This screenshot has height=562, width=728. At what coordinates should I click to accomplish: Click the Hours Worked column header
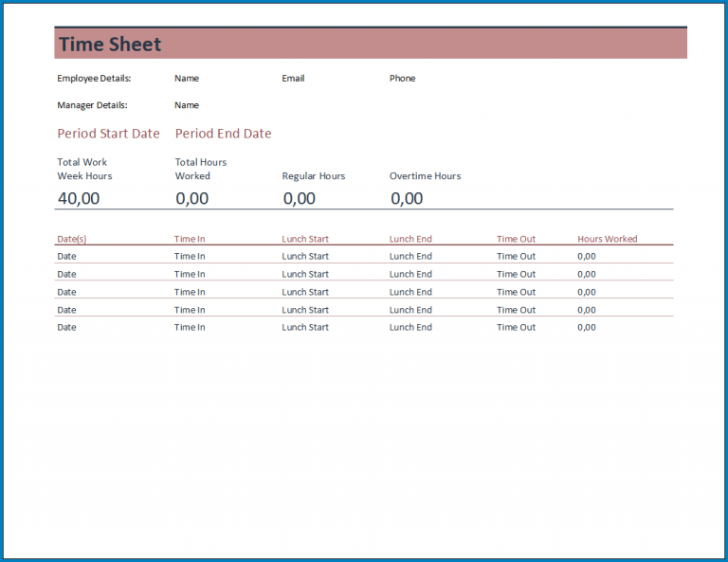[x=608, y=239]
